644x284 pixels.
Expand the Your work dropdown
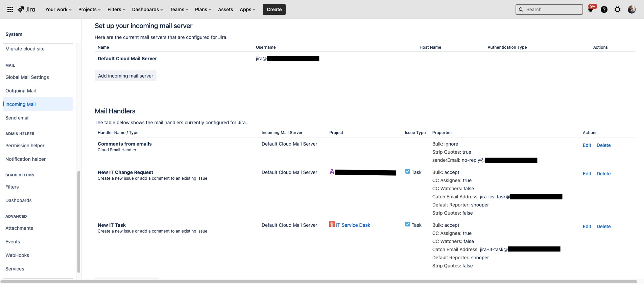[x=58, y=9]
